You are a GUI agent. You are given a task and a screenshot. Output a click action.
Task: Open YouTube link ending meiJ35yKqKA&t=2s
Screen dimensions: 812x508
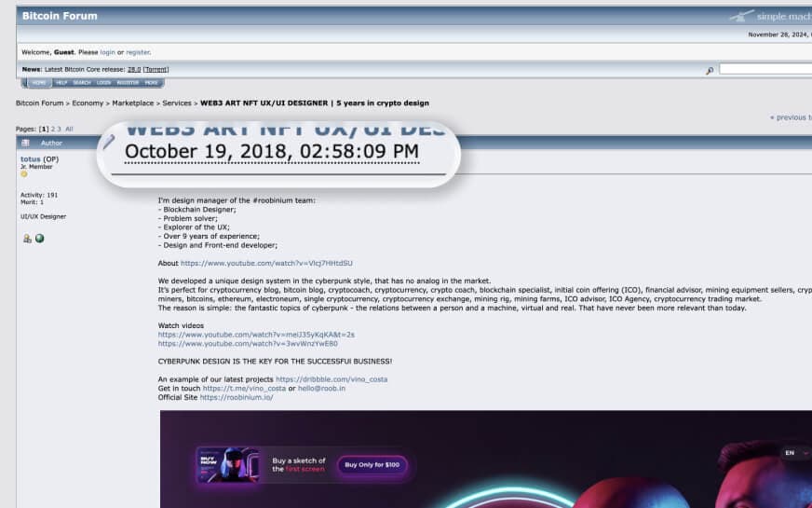point(256,335)
